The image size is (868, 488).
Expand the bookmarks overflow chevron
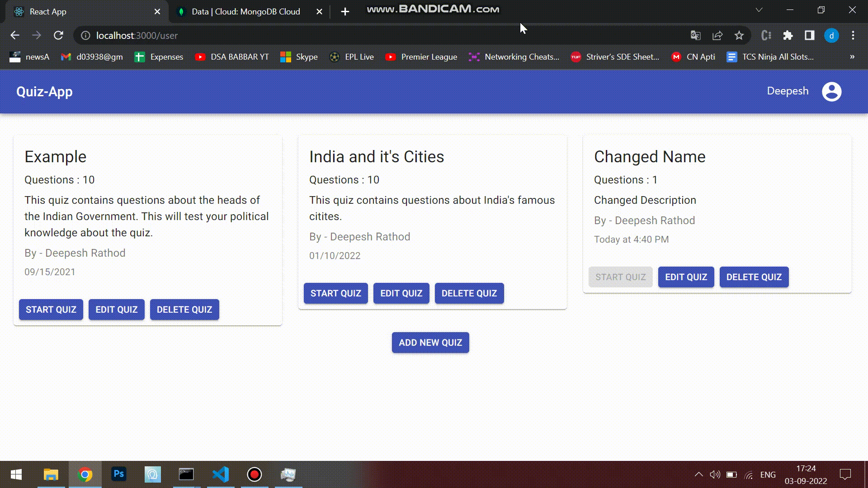(x=852, y=56)
